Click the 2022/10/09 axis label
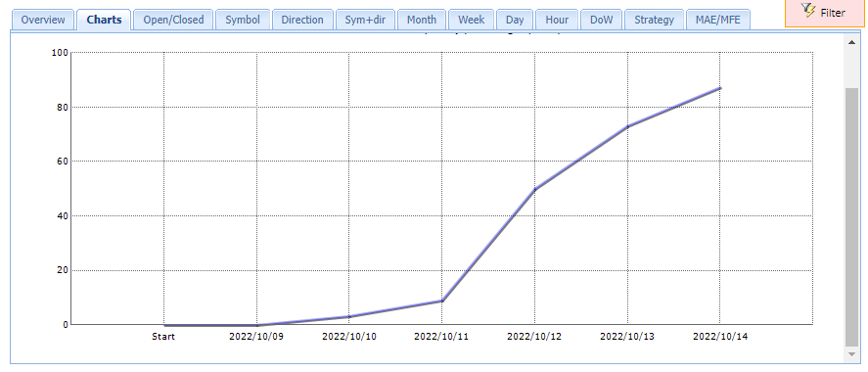868x372 pixels. (x=256, y=337)
